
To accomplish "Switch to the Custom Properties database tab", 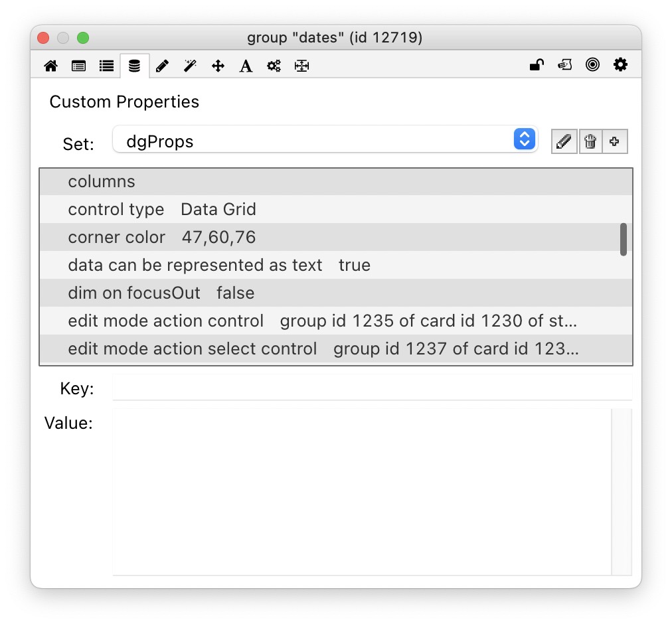I will [x=134, y=66].
